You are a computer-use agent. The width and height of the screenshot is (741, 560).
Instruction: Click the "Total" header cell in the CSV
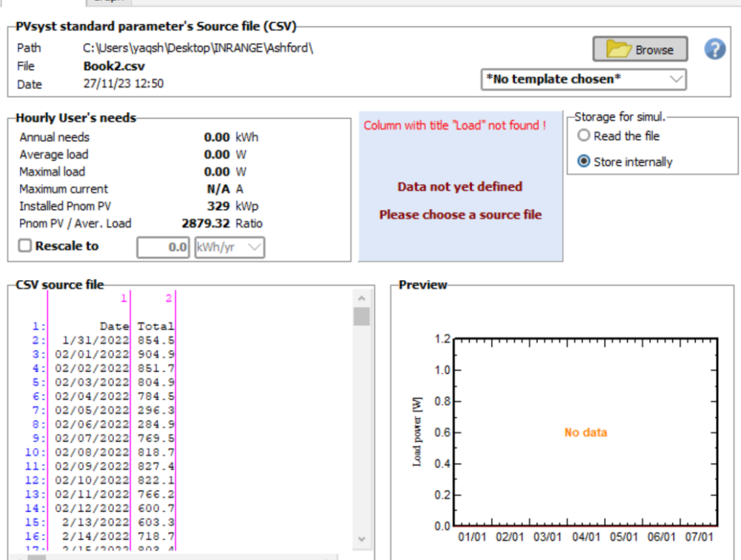point(155,326)
